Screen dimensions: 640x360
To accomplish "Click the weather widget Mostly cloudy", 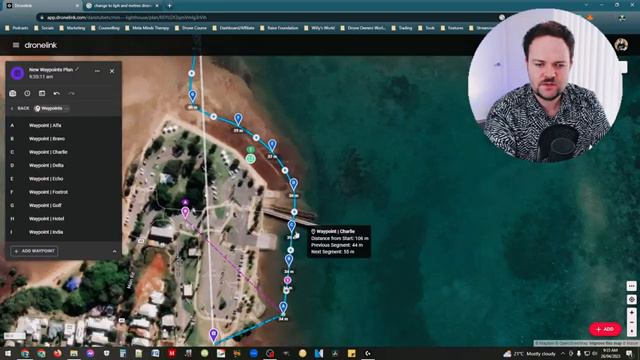I will click(529, 353).
